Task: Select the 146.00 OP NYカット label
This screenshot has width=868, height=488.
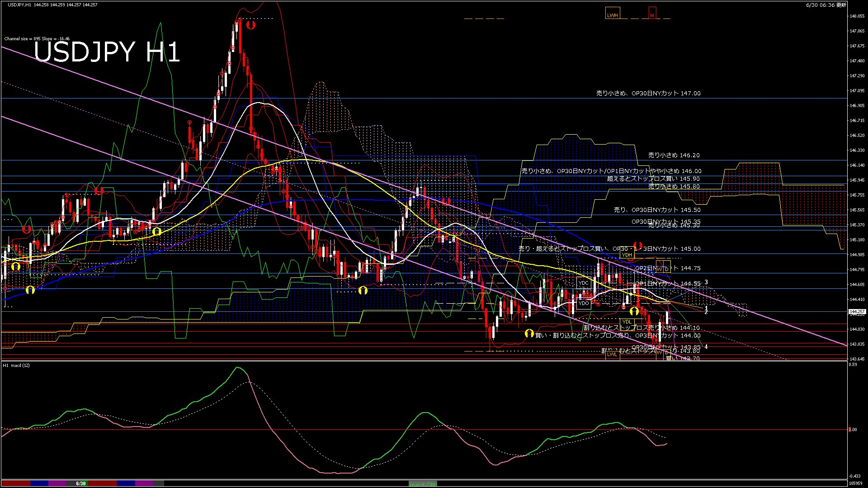Action: [x=611, y=171]
